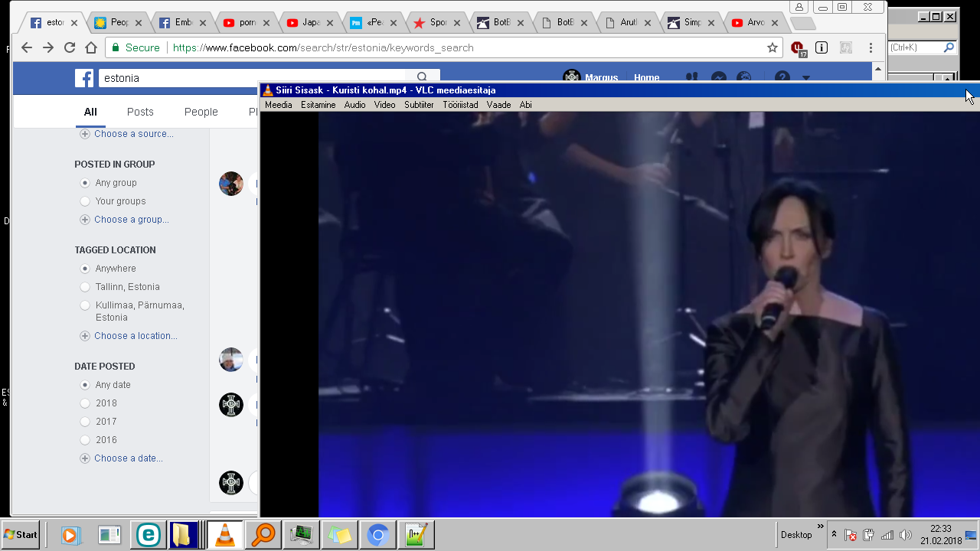Choose 'Tallinn, Estonia' location filter

[85, 287]
